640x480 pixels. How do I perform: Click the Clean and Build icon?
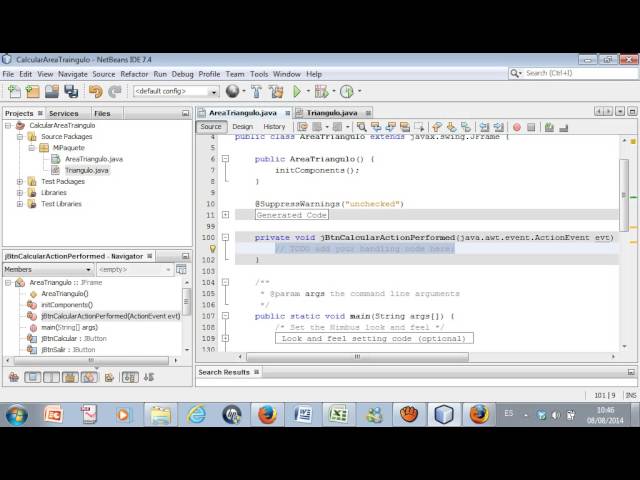pyautogui.click(x=276, y=91)
